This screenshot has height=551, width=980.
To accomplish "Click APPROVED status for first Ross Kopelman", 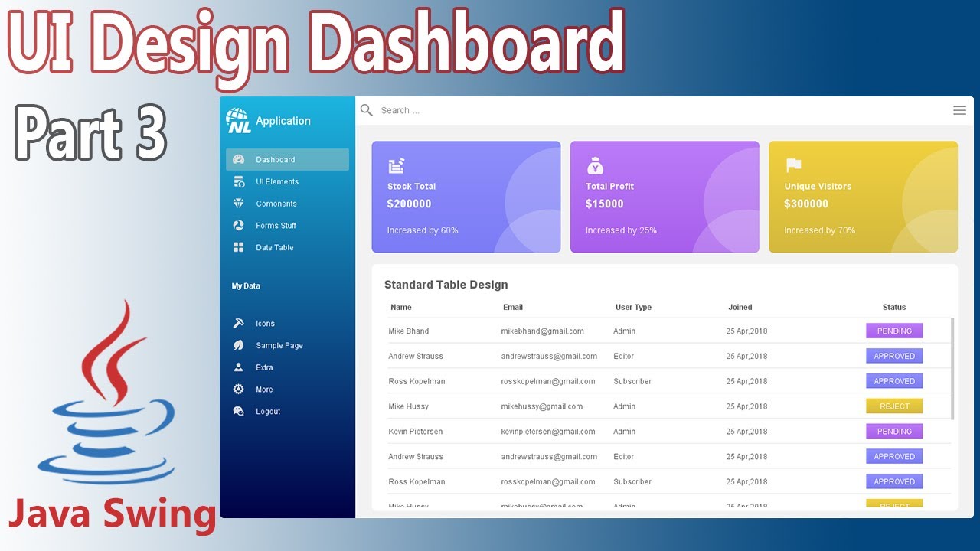I will [x=894, y=381].
